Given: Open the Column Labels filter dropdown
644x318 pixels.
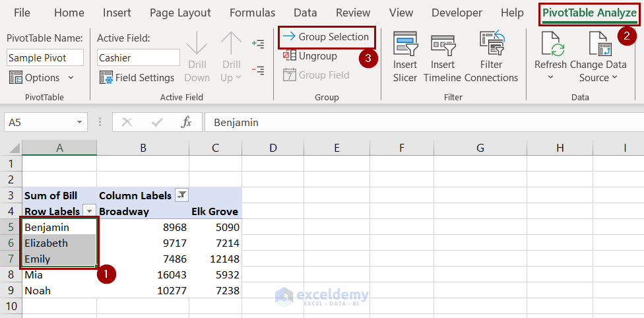Looking at the screenshot, I should point(181,195).
